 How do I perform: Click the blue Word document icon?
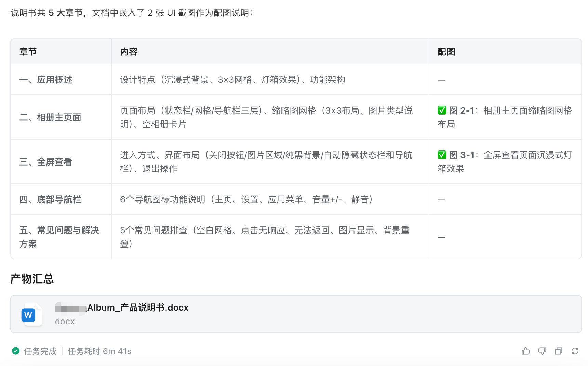[x=28, y=315]
